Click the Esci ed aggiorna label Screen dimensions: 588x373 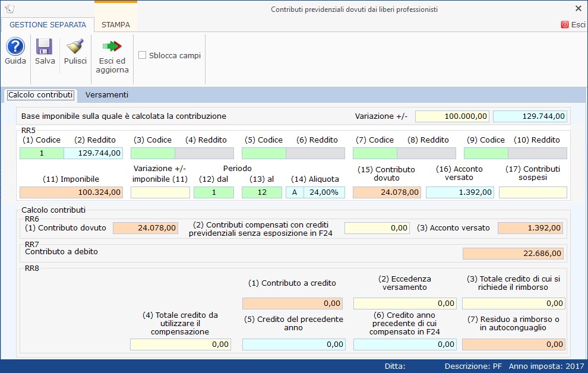point(112,65)
